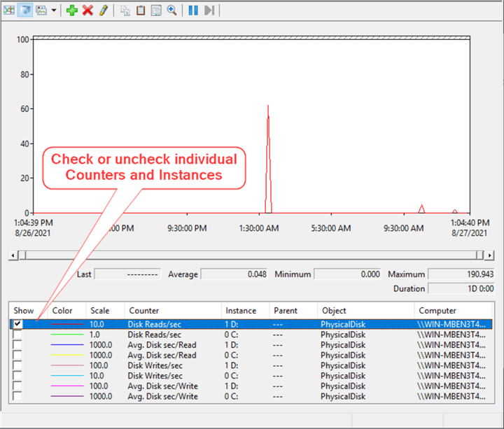The image size is (504, 429).
Task: Click the time range scrollbar right arrow
Action: [x=489, y=255]
